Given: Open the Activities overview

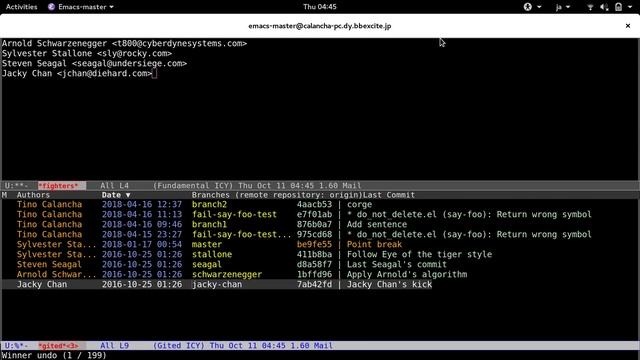Looking at the screenshot, I should [22, 7].
